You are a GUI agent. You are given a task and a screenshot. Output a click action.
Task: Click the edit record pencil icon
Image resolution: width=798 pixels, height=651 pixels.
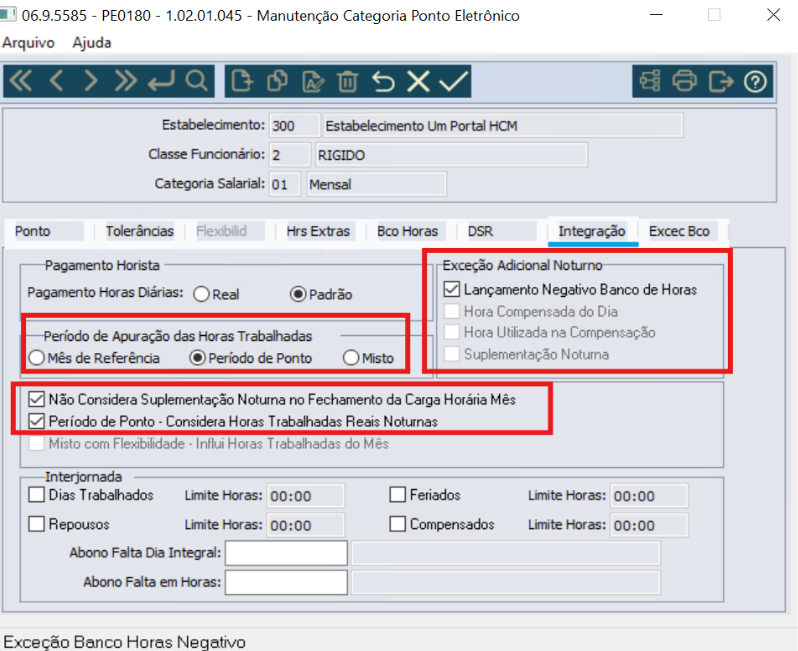tap(313, 81)
